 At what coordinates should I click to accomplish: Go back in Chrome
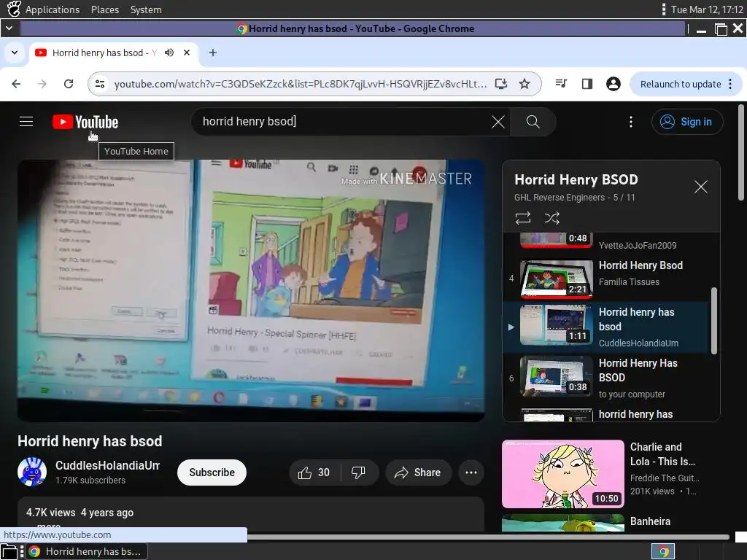coord(16,84)
